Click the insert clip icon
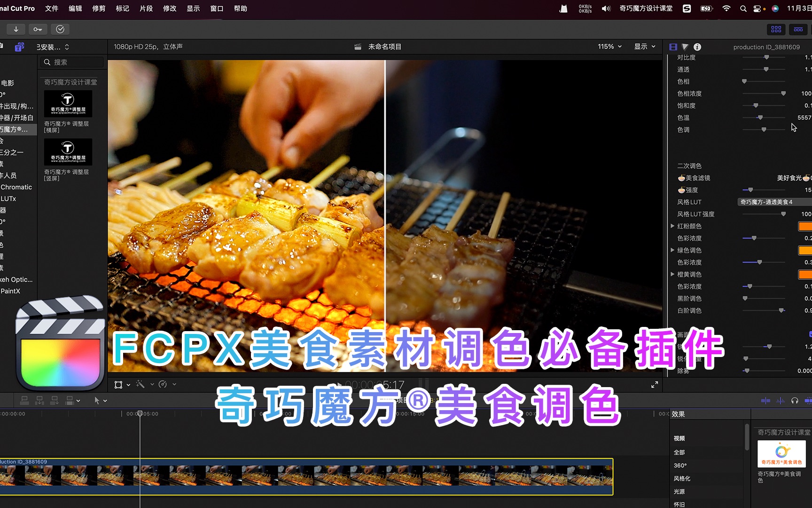The width and height of the screenshot is (812, 508). pos(39,400)
